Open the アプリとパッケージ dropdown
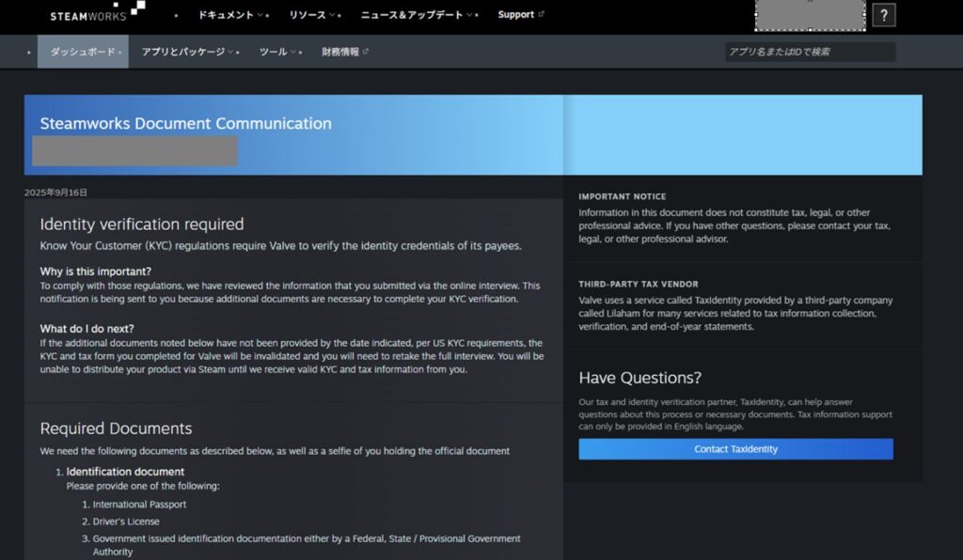Screen dimensions: 963x560 click(x=188, y=52)
